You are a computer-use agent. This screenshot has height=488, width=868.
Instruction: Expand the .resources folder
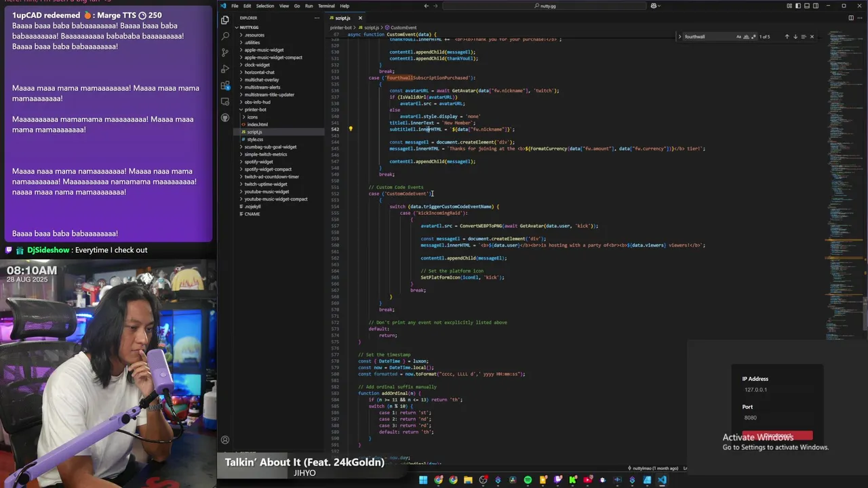coord(241,35)
